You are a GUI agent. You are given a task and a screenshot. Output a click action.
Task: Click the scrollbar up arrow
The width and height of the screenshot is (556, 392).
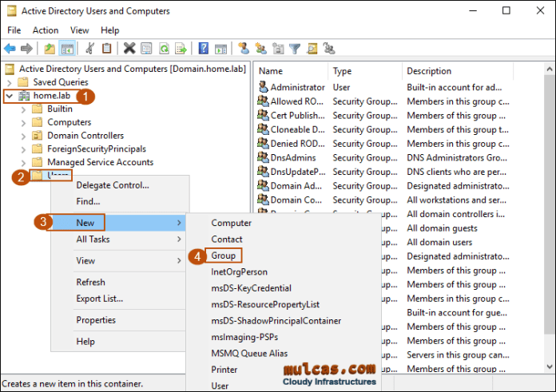550,69
